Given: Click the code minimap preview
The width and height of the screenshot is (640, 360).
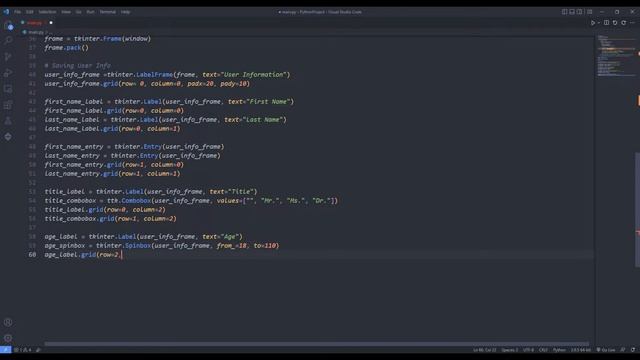Looking at the screenshot, I should pyautogui.click(x=616, y=56).
